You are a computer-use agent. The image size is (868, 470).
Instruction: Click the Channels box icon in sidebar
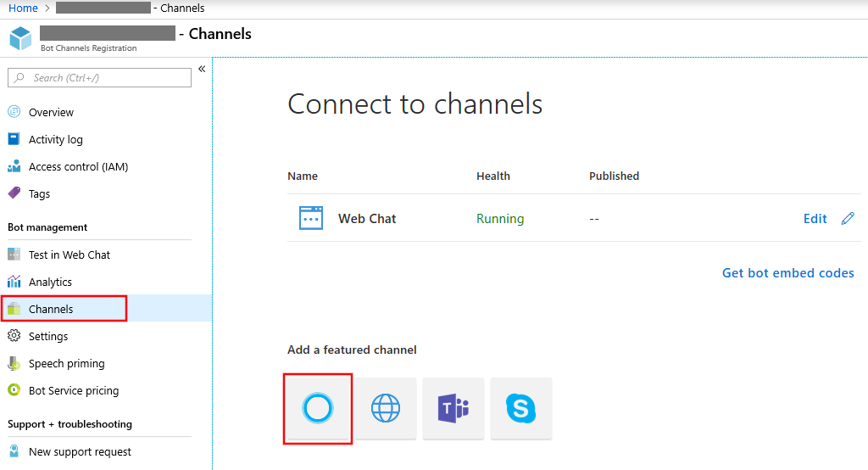click(x=14, y=309)
